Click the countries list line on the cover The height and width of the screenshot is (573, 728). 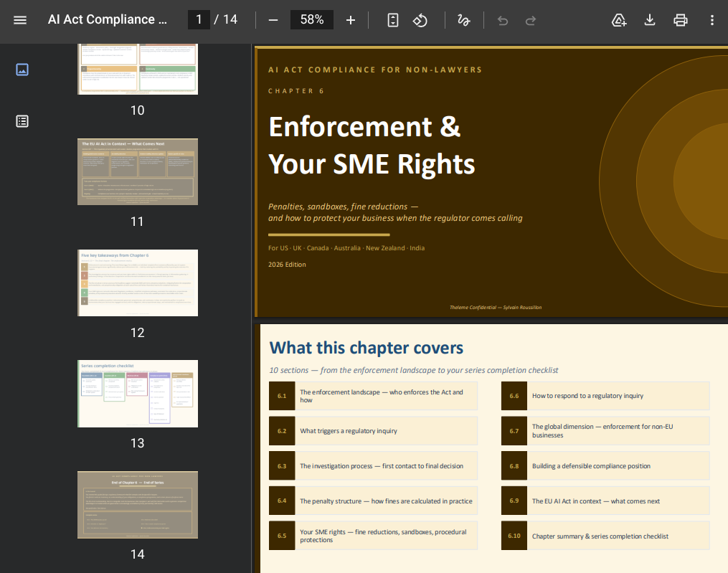[346, 248]
